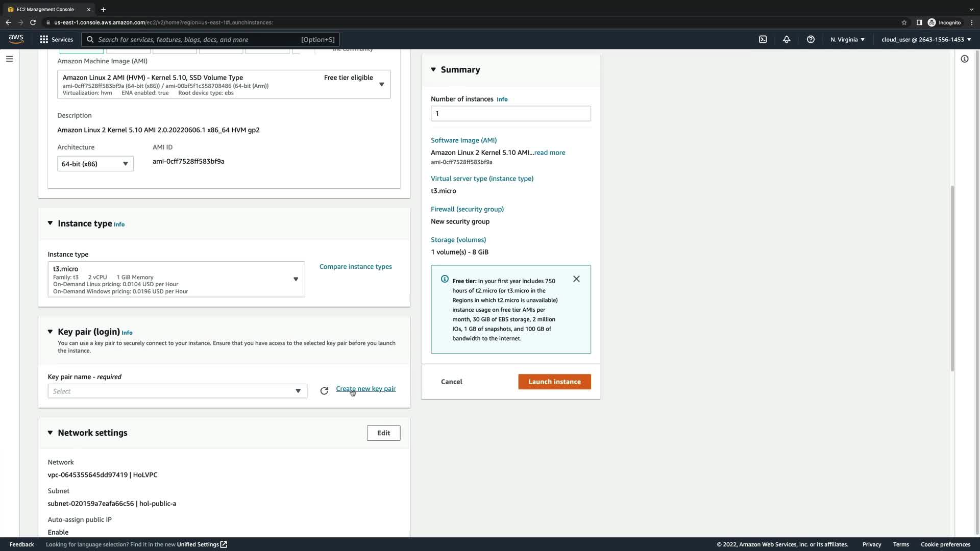The width and height of the screenshot is (980, 551).
Task: Collapse the Network settings section
Action: pyautogui.click(x=50, y=433)
